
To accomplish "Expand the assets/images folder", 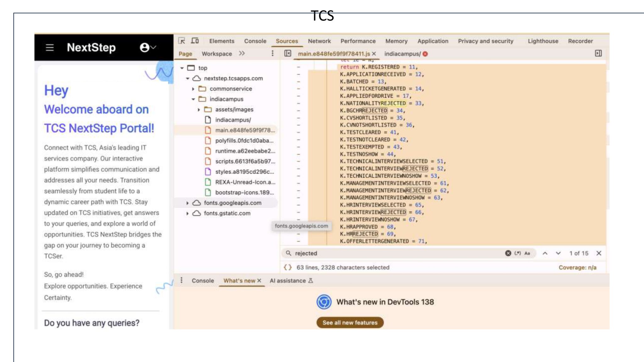I will pos(199,109).
